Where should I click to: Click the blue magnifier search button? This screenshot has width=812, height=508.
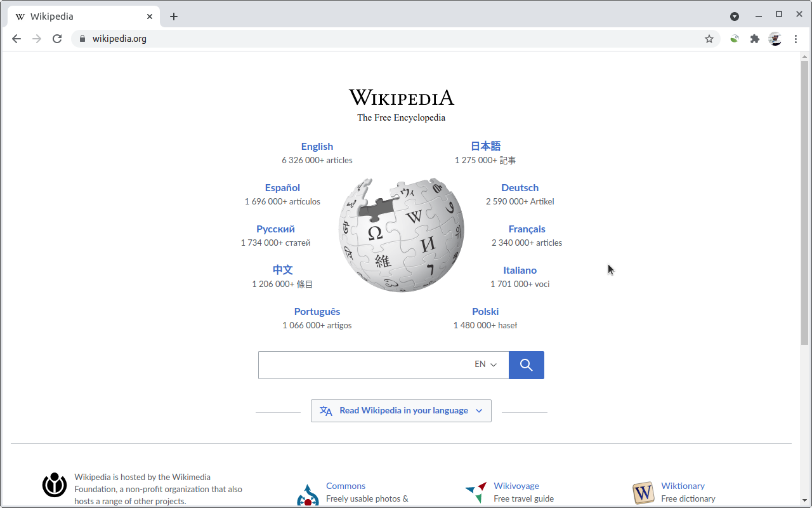(526, 365)
